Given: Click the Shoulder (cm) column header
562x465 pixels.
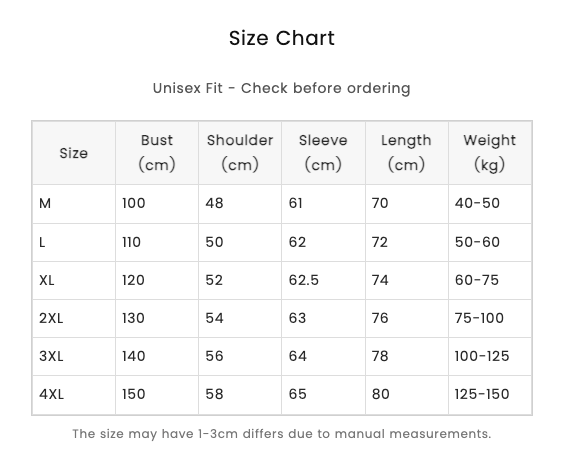Looking at the screenshot, I should [x=240, y=153].
